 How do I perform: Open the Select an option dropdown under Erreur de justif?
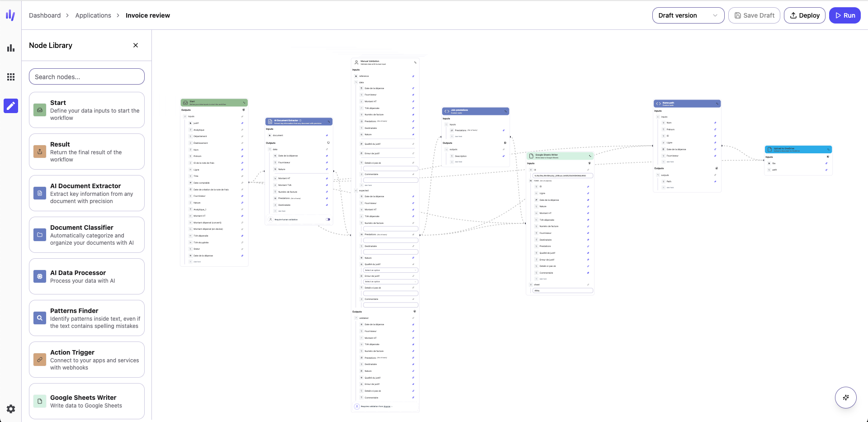pyautogui.click(x=391, y=281)
